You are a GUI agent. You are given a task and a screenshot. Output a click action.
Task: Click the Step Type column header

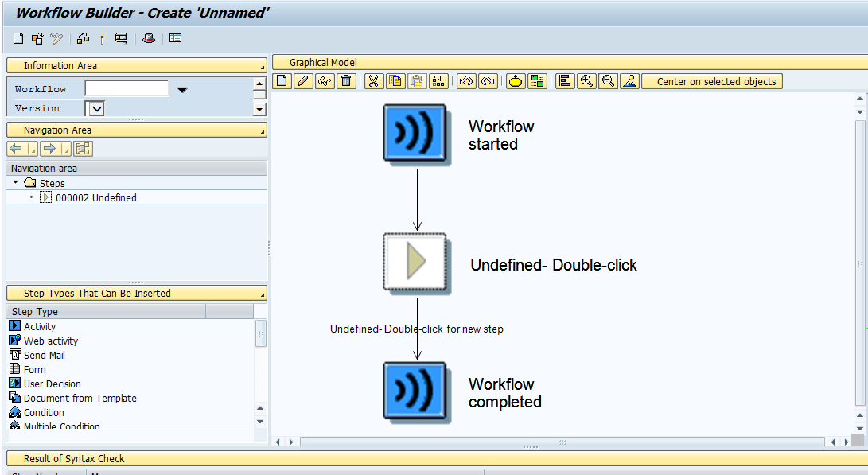pyautogui.click(x=106, y=311)
